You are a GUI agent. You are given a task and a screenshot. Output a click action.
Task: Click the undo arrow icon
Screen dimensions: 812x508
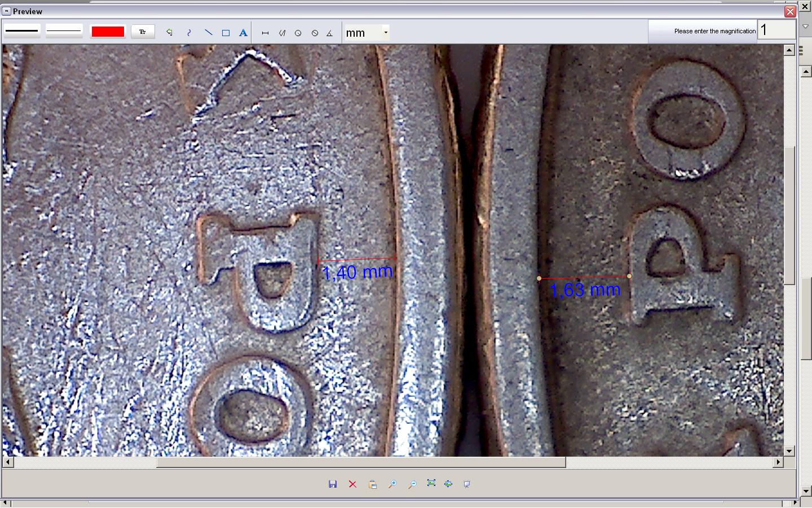(169, 33)
